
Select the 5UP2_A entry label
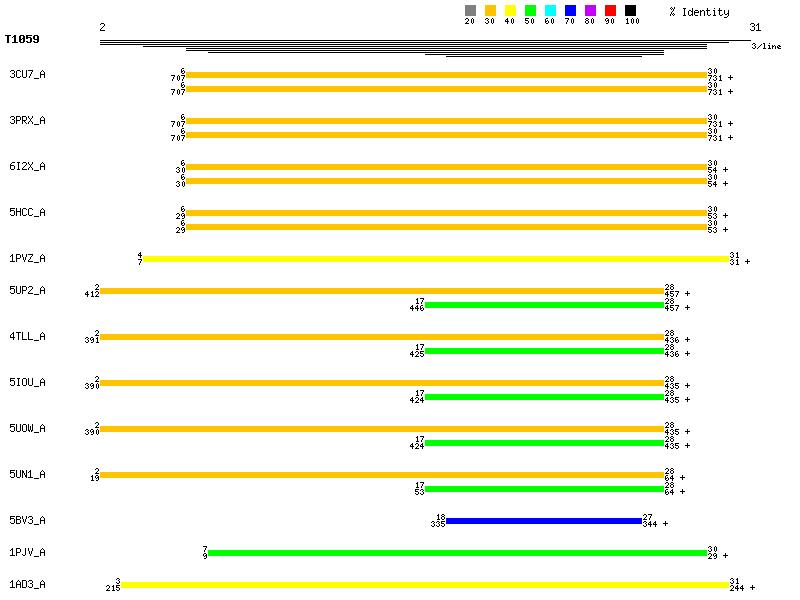point(27,291)
